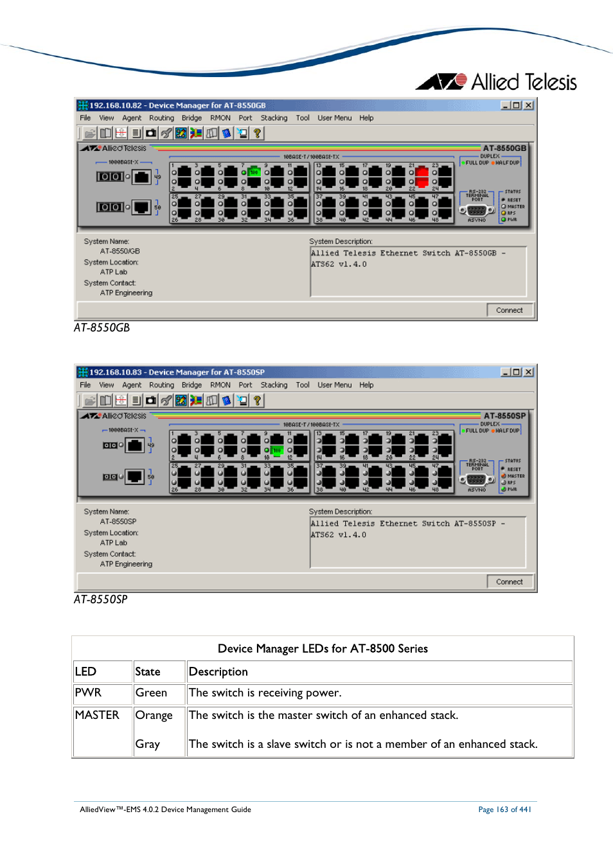The width and height of the screenshot is (613, 868).
Task: Click the folded map icon in the AT-8550SP toolbar
Action: [211, 400]
